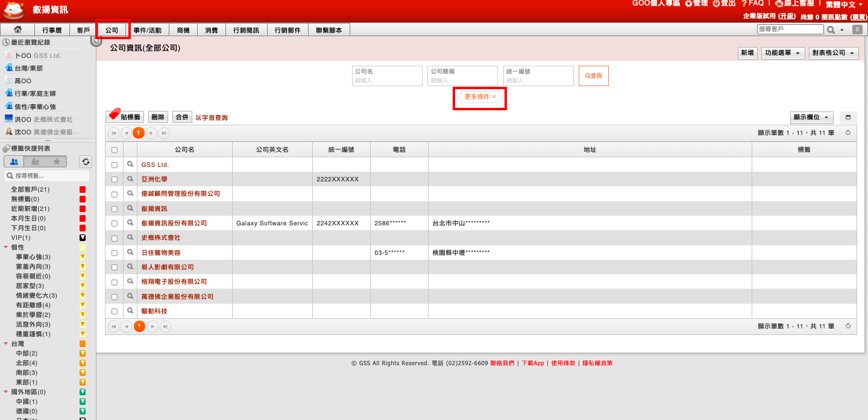Viewport: 868px width, 420px height.
Task: View details magnifier for 易人影劇有限公司
Action: tap(130, 267)
